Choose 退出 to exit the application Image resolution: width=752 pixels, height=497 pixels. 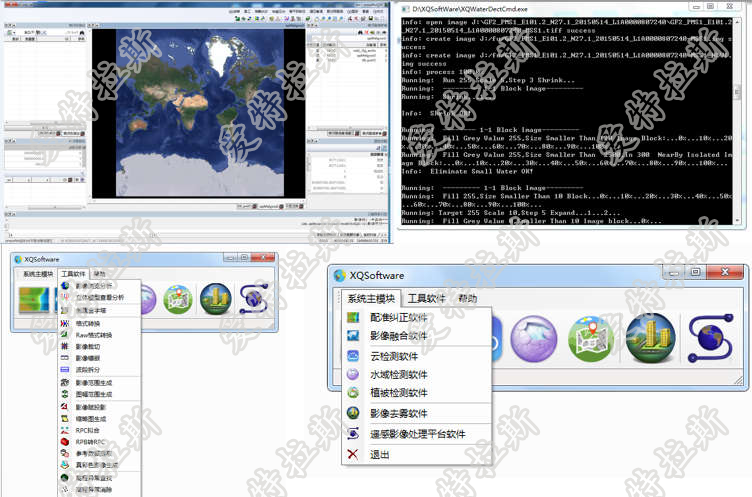pos(380,454)
